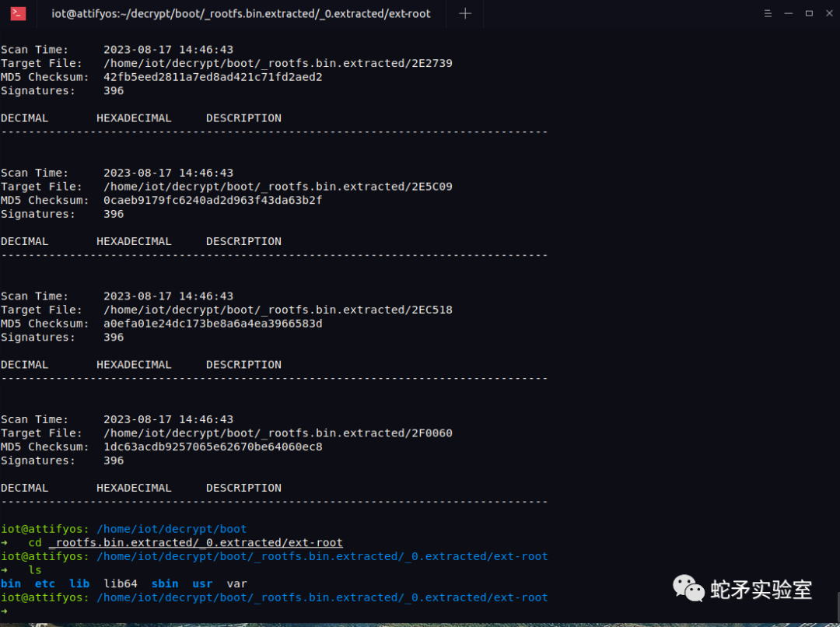This screenshot has width=840, height=627.
Task: Select the tab titled iot@attifyos ext-root
Action: click(241, 13)
